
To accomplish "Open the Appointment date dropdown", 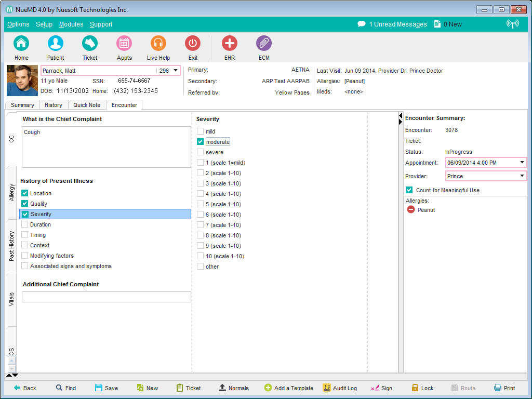I will [522, 162].
